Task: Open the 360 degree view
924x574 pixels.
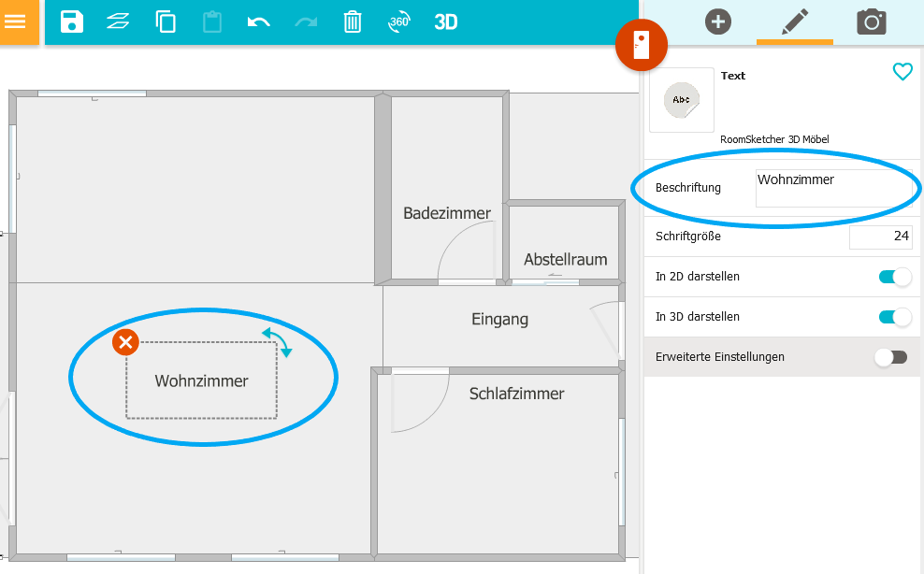Action: (x=399, y=22)
